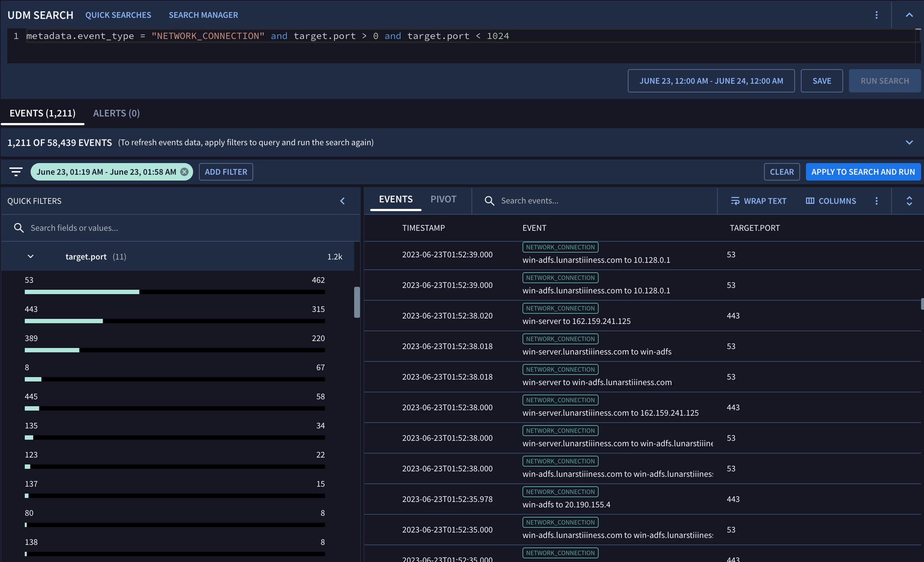Click the filter list icon beside date chip
Viewport: 924px width, 562px height.
point(16,171)
